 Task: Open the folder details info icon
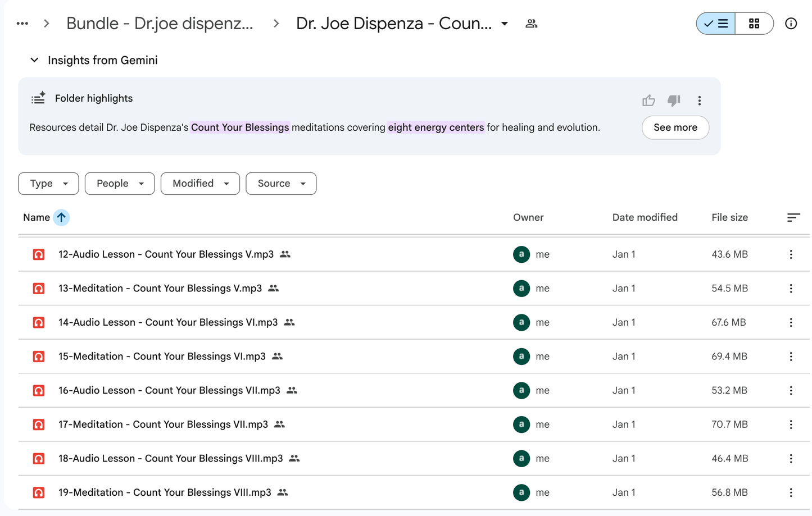click(791, 24)
